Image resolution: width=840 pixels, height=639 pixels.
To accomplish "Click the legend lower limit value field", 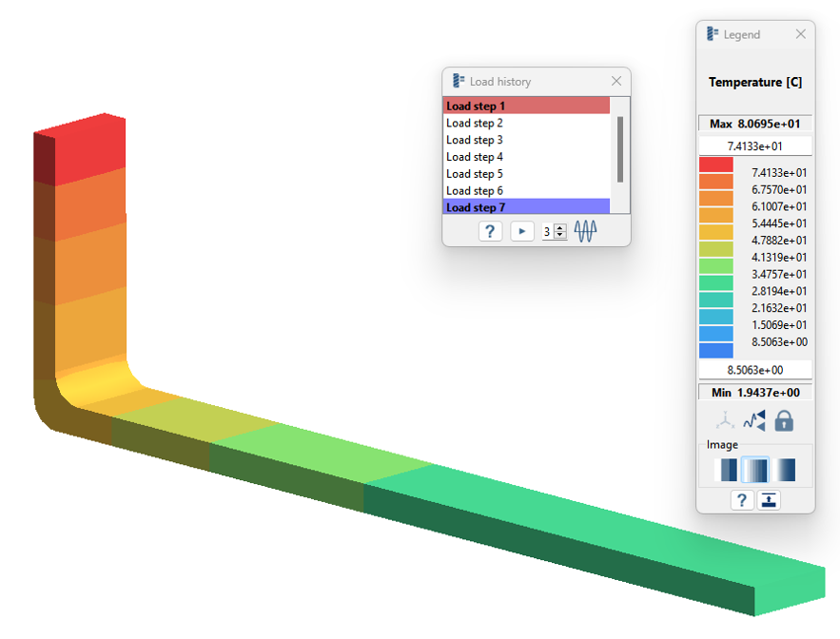I will point(754,370).
